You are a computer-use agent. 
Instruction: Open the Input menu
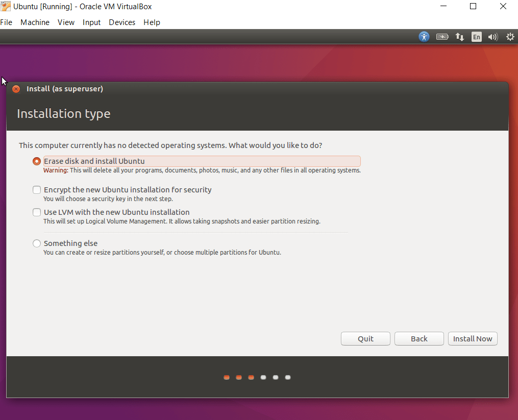tap(91, 22)
